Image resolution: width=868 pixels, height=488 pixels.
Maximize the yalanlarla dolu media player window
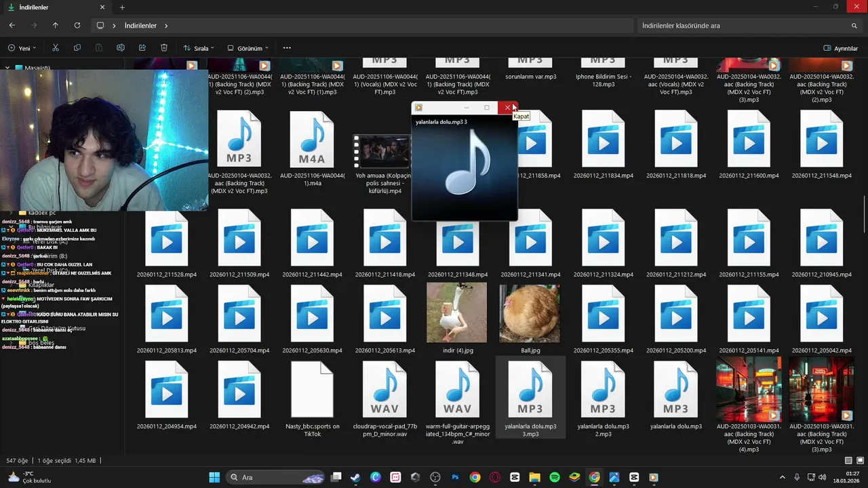(487, 107)
